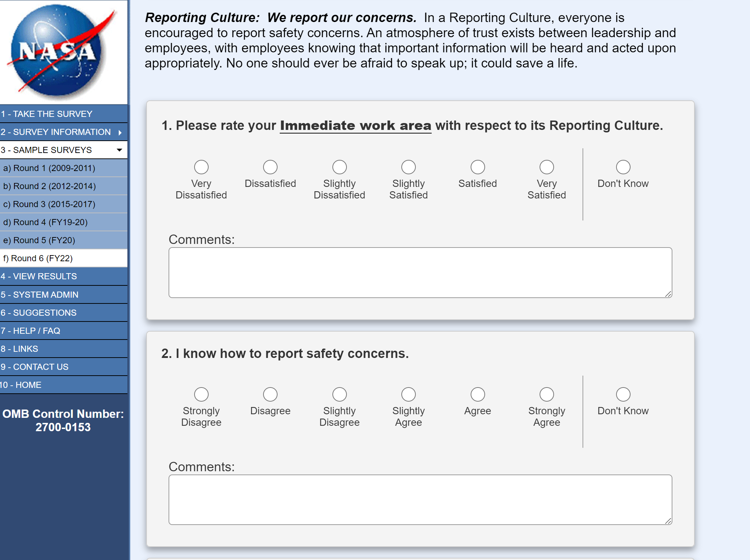Choose Slightly Disagree for question 2

coord(339,394)
